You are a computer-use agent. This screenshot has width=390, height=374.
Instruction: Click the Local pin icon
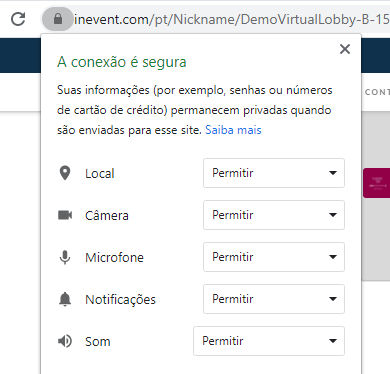coord(65,173)
